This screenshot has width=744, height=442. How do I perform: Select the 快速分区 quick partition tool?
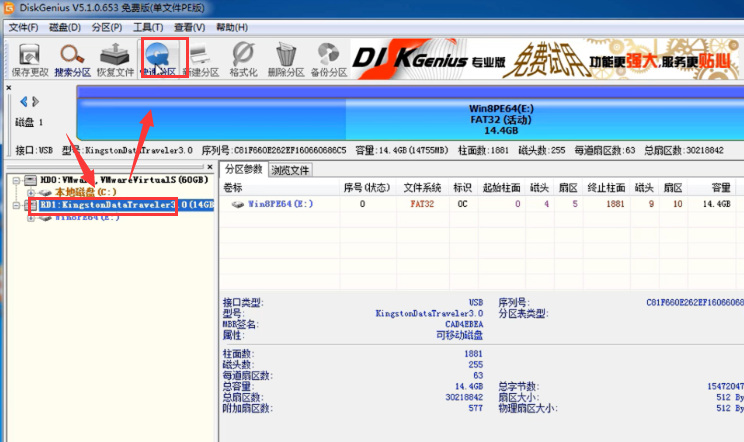point(158,58)
